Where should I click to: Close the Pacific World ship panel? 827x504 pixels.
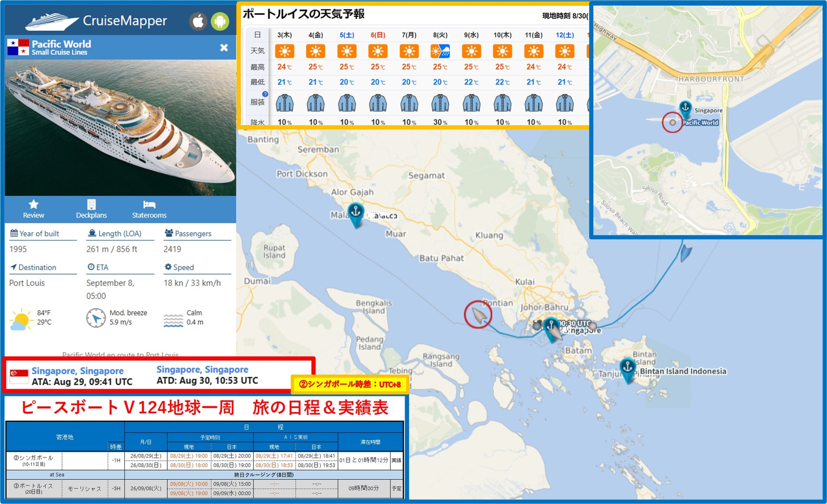(224, 48)
